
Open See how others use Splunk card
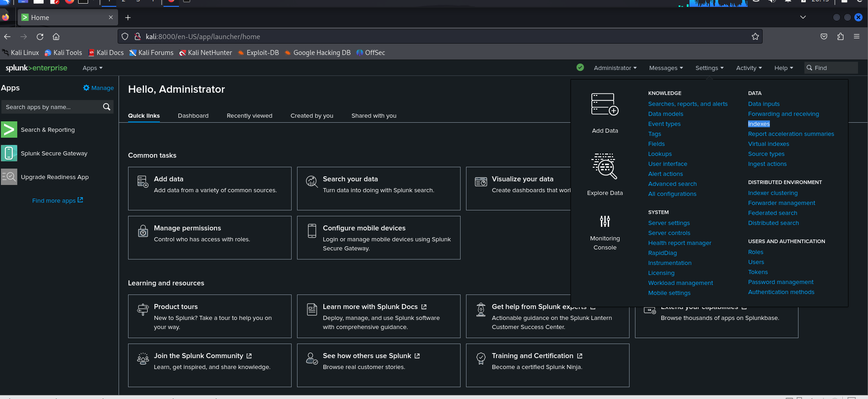pos(378,365)
